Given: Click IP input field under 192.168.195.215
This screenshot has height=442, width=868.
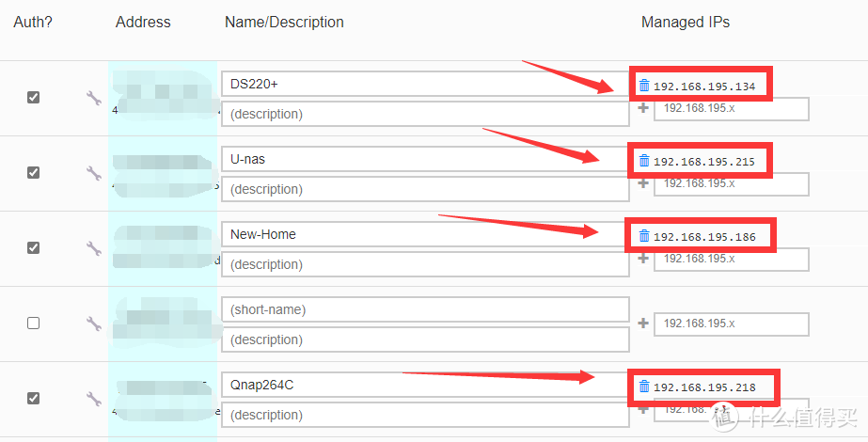Looking at the screenshot, I should click(x=731, y=183).
